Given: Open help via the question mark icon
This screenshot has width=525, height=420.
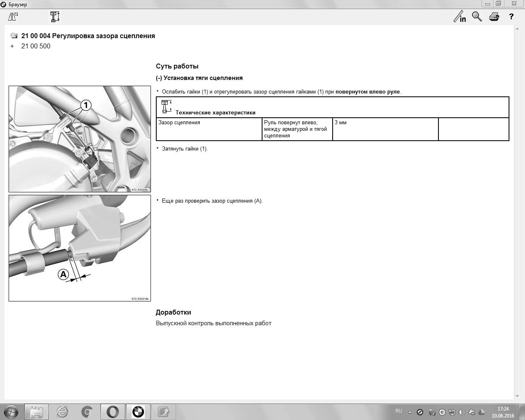Looking at the screenshot, I should click(511, 17).
